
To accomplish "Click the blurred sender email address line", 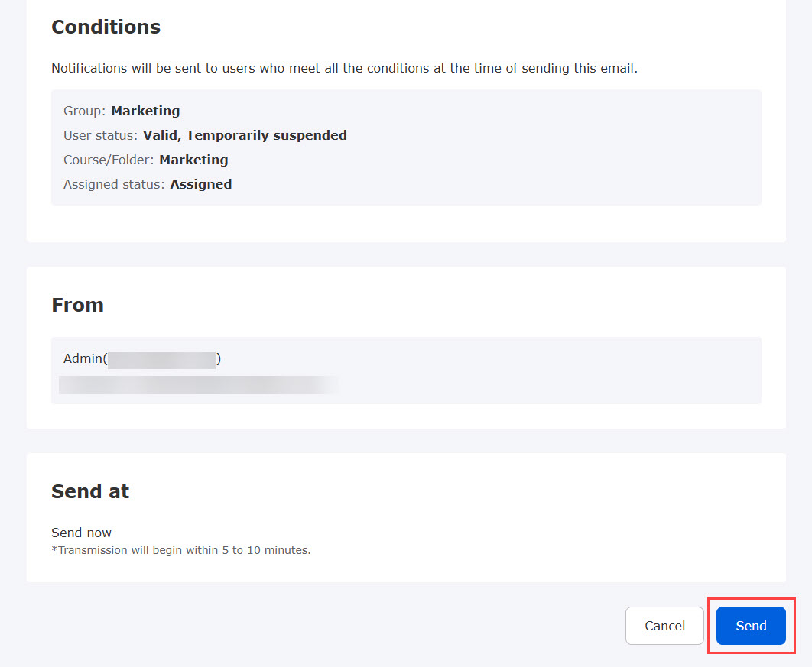I will point(199,385).
